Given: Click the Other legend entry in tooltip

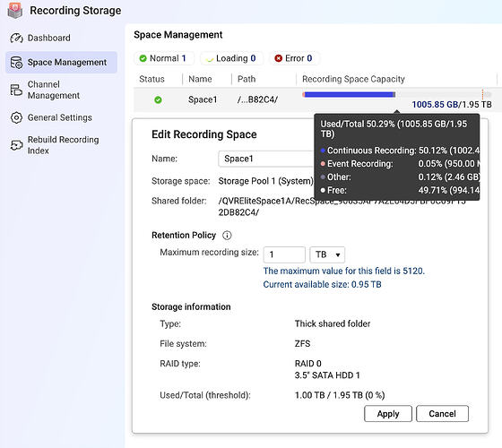Looking at the screenshot, I should pyautogui.click(x=400, y=177).
